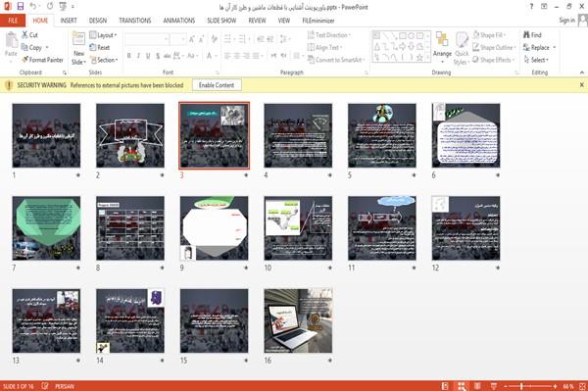Switch to Reading View icon in status bar

[x=477, y=386]
